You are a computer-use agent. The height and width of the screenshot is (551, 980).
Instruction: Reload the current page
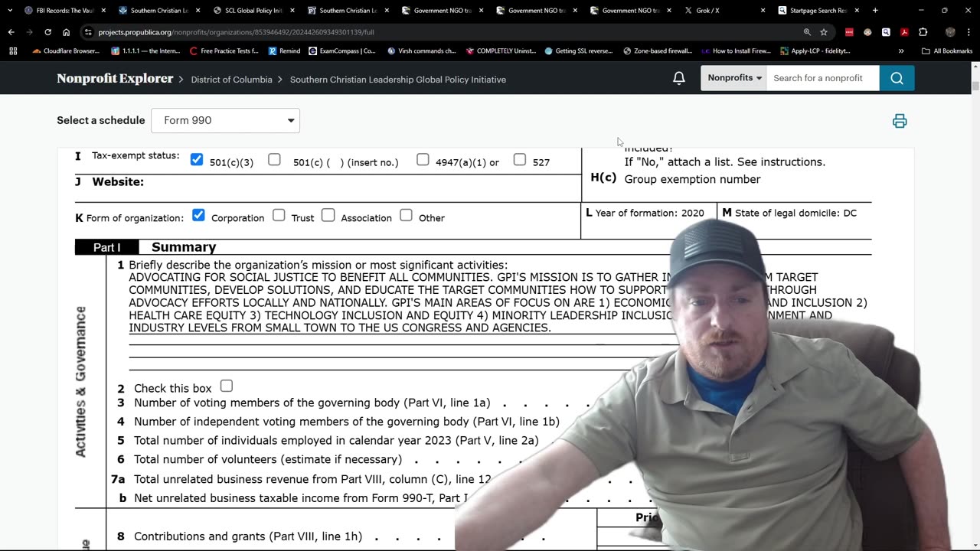point(47,32)
